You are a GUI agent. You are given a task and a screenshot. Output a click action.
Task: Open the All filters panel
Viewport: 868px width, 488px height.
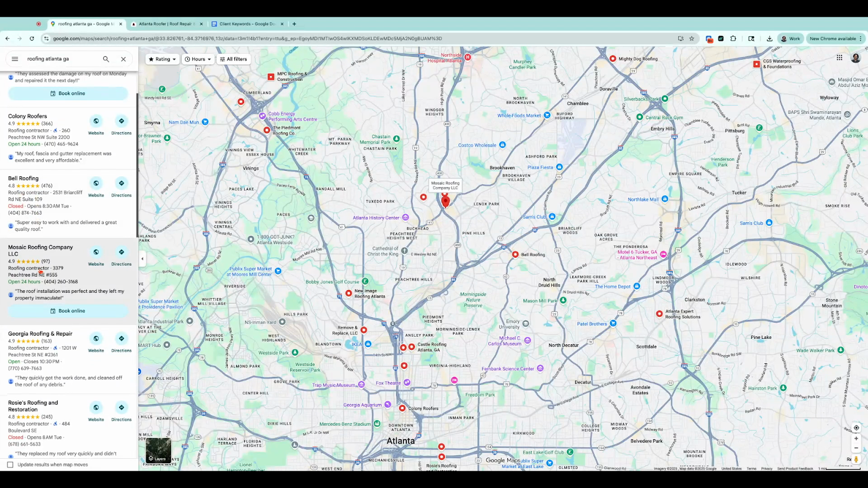coord(233,59)
